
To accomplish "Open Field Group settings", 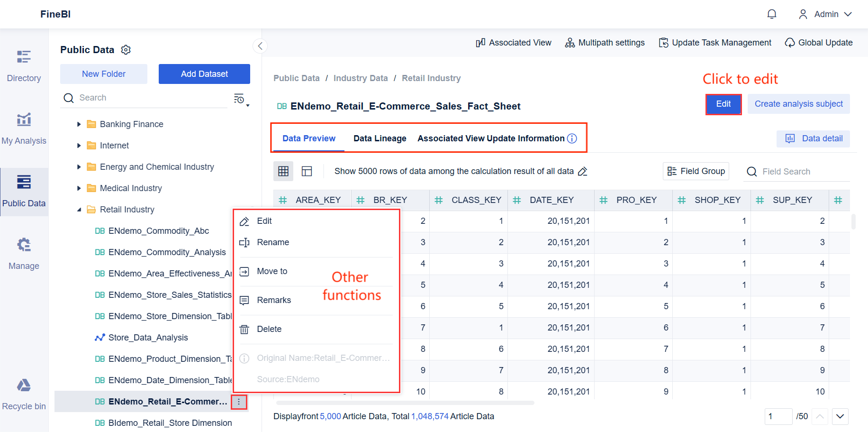I will (696, 171).
